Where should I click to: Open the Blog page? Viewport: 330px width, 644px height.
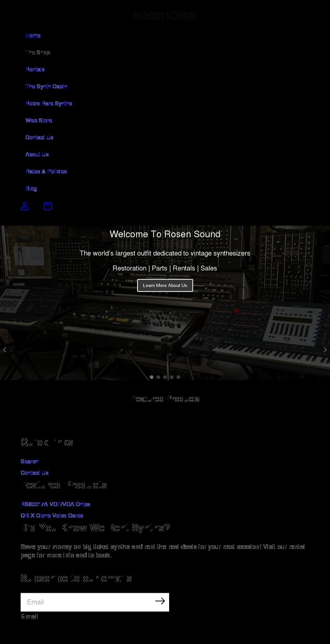31,188
